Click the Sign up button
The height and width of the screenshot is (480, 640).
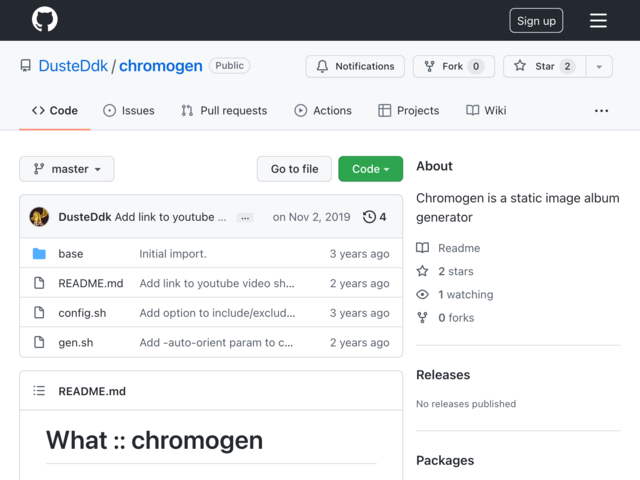click(x=536, y=20)
